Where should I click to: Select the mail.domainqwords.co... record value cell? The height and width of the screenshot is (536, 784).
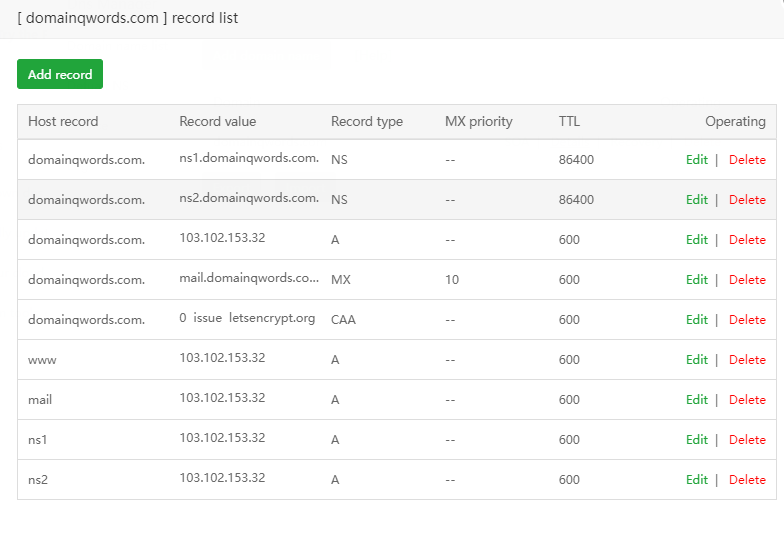249,279
